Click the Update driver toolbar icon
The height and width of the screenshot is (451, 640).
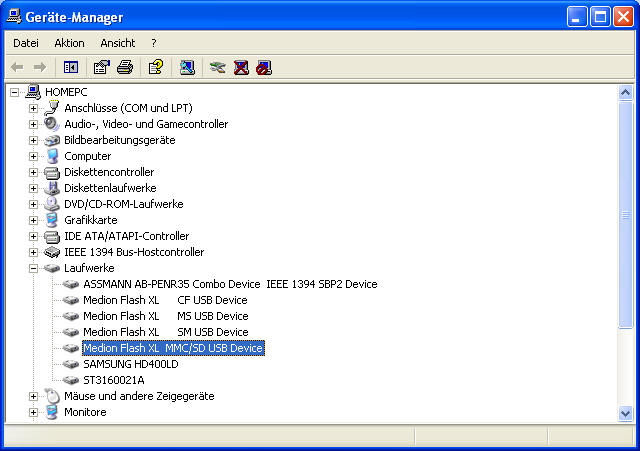(x=218, y=67)
